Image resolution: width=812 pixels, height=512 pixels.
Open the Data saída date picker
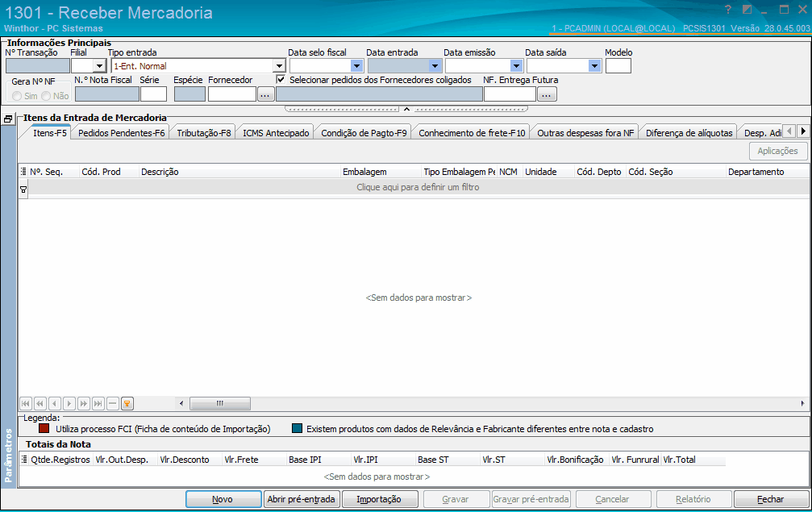(x=594, y=66)
